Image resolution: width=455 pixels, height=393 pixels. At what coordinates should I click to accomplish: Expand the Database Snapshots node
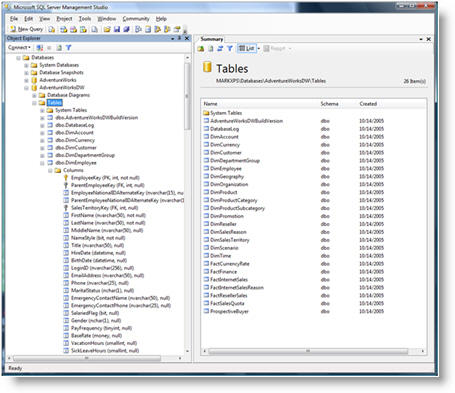[26, 73]
